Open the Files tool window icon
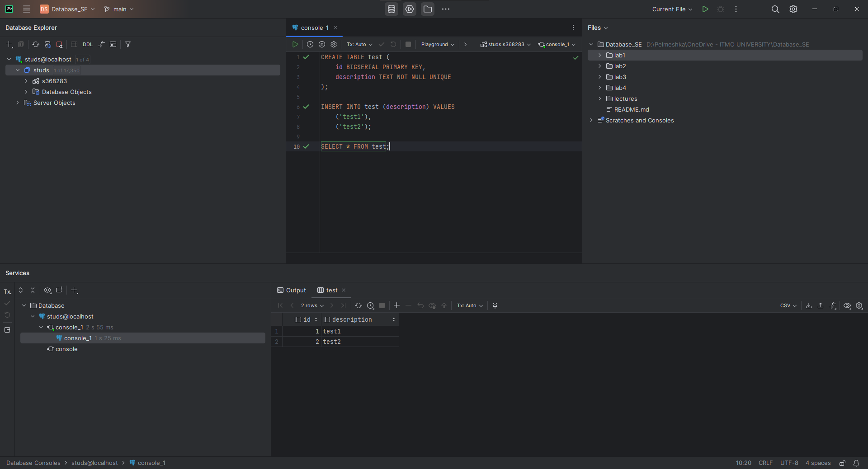868x469 pixels. (x=428, y=9)
